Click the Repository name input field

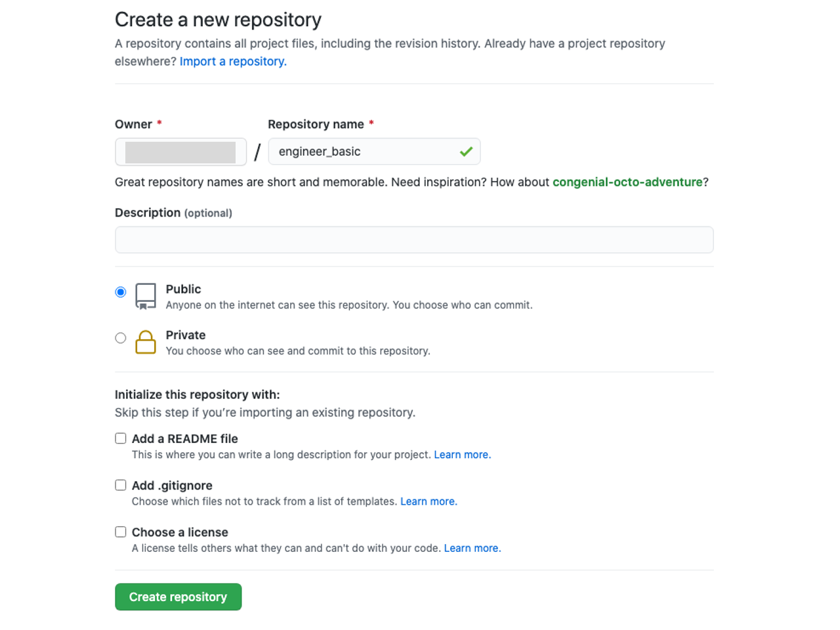[374, 152]
